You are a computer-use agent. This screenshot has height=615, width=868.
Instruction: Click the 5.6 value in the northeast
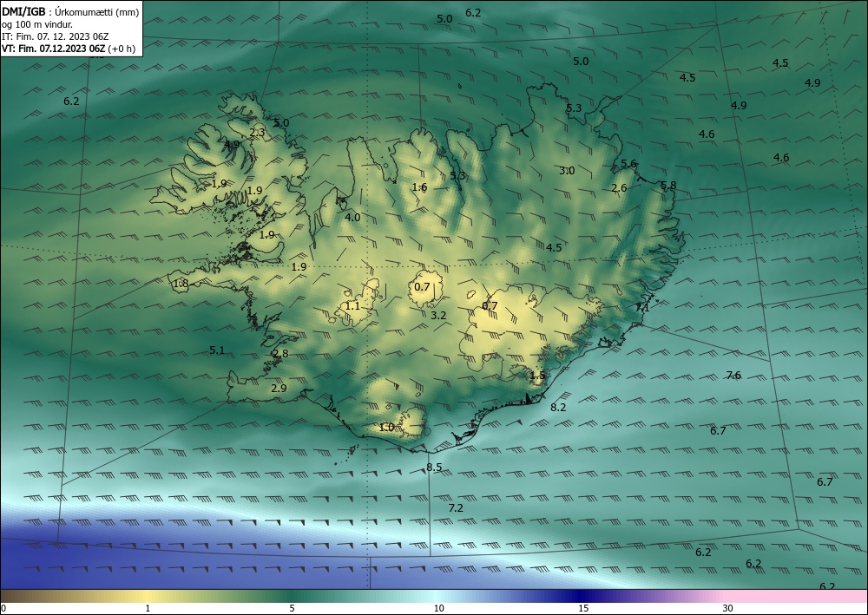[x=628, y=164]
